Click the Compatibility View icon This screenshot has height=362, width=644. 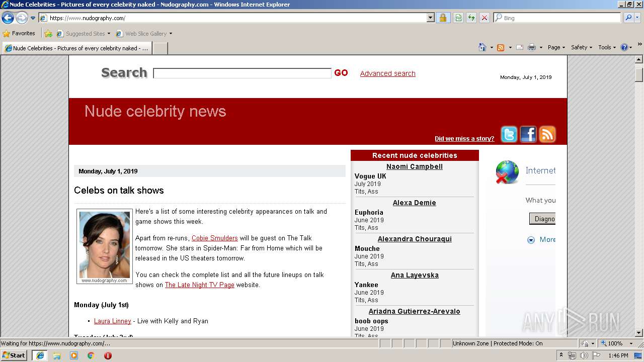[458, 18]
